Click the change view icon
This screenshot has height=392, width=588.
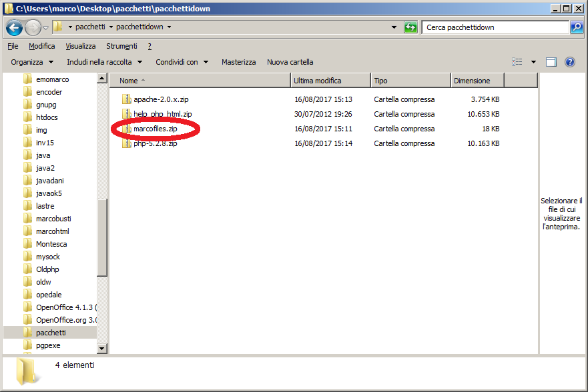(x=517, y=62)
